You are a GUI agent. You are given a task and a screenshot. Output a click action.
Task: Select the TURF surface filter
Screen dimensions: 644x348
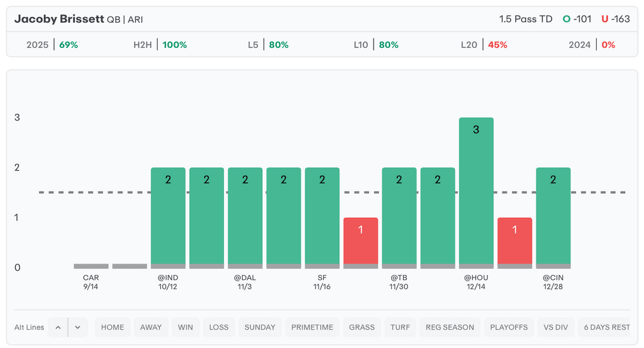coord(400,327)
